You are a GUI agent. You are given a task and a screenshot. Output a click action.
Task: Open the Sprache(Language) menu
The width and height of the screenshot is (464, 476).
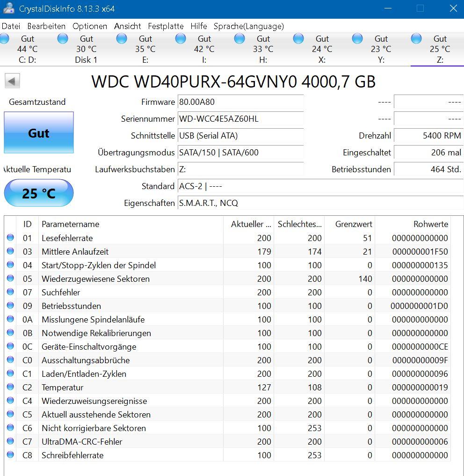(249, 26)
